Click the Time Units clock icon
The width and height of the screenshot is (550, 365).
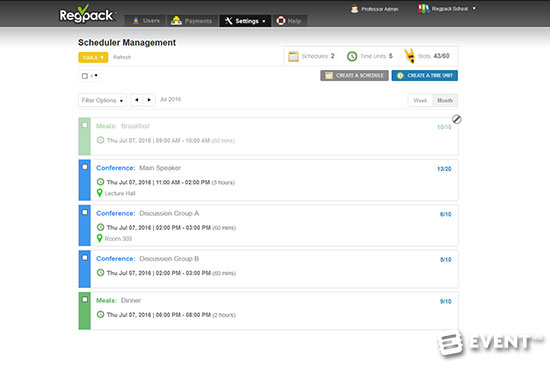click(x=352, y=56)
